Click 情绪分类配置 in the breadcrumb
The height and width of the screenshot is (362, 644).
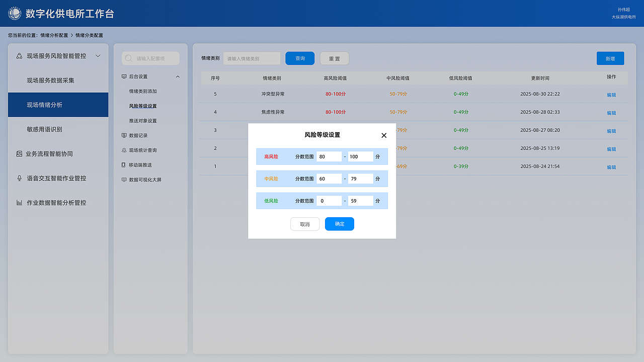coord(89,35)
